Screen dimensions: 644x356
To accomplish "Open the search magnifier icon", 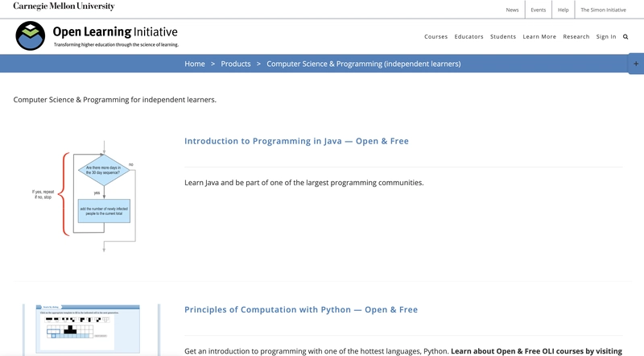I will pos(625,36).
